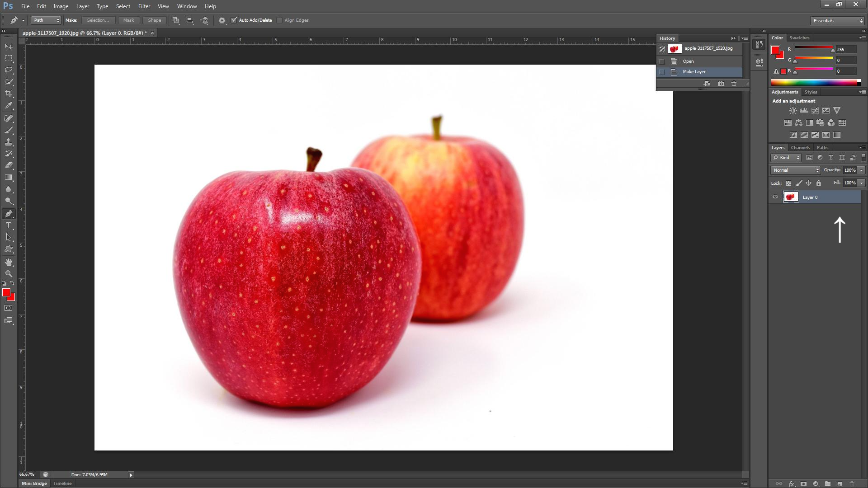The width and height of the screenshot is (868, 488).
Task: Click the Clone Stamp tool
Action: pos(9,142)
